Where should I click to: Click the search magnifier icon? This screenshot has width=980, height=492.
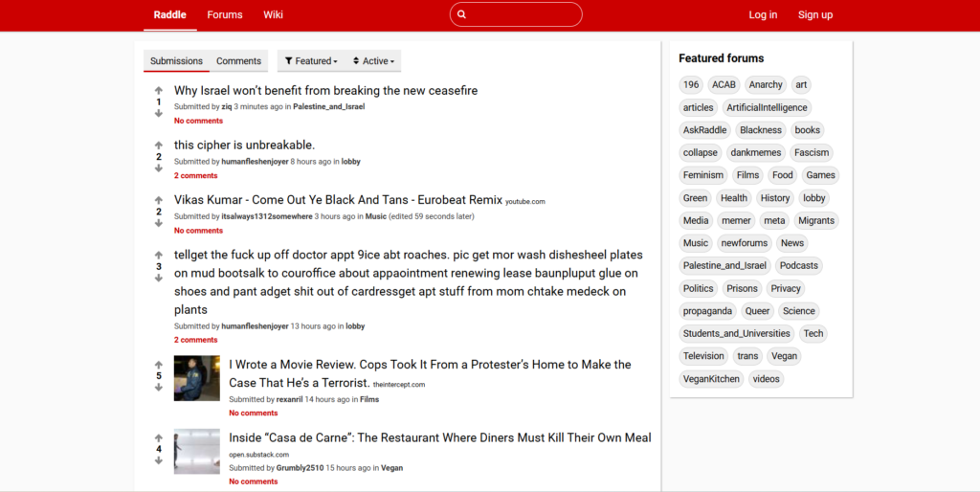pyautogui.click(x=461, y=15)
